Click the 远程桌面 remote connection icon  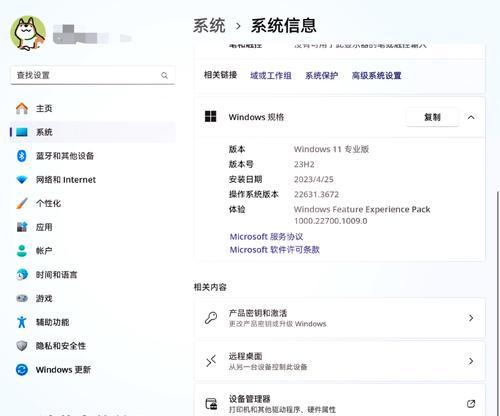211,361
